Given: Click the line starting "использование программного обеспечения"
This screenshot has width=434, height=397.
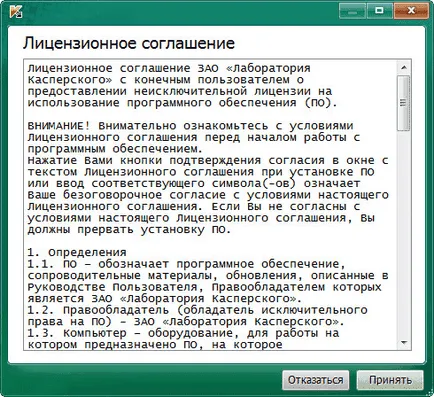Looking at the screenshot, I should click(183, 103).
